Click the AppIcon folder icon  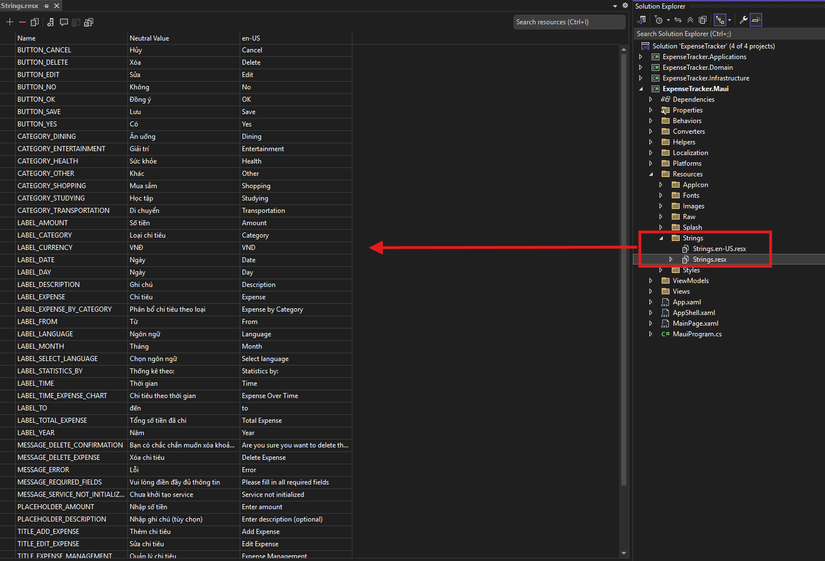[676, 185]
